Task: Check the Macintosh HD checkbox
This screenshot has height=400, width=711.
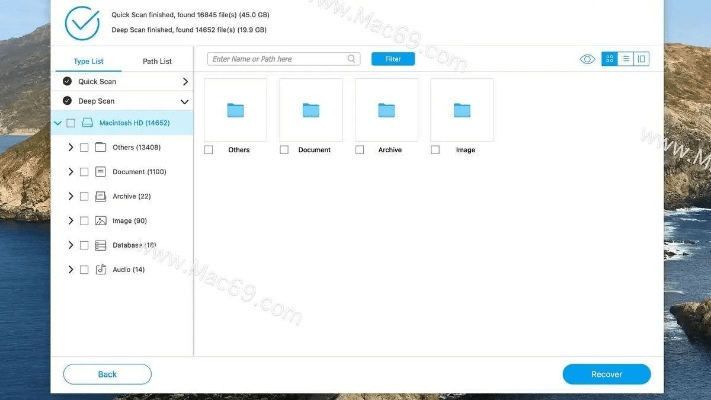Action: tap(70, 123)
